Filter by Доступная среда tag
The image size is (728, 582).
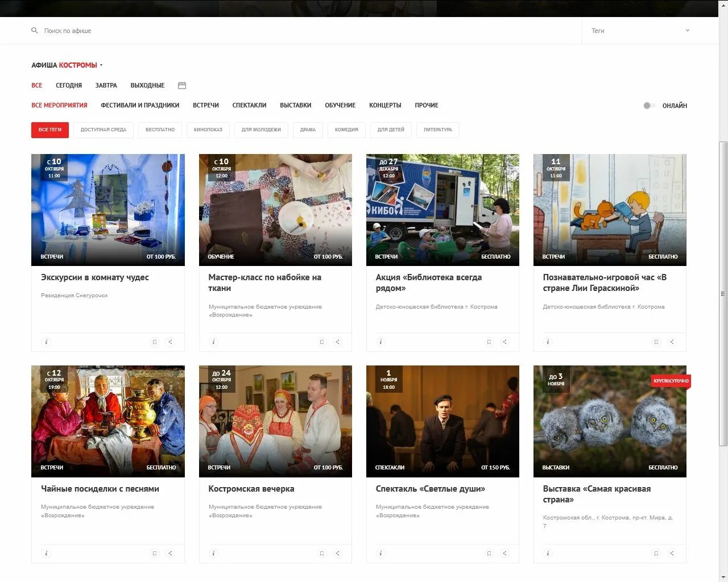[104, 130]
